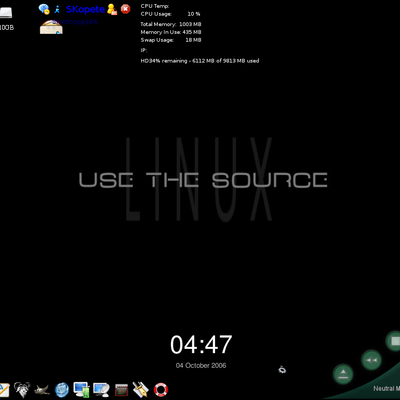Open the red lifebuoy help icon
Screen dimensions: 400x400
[161, 389]
